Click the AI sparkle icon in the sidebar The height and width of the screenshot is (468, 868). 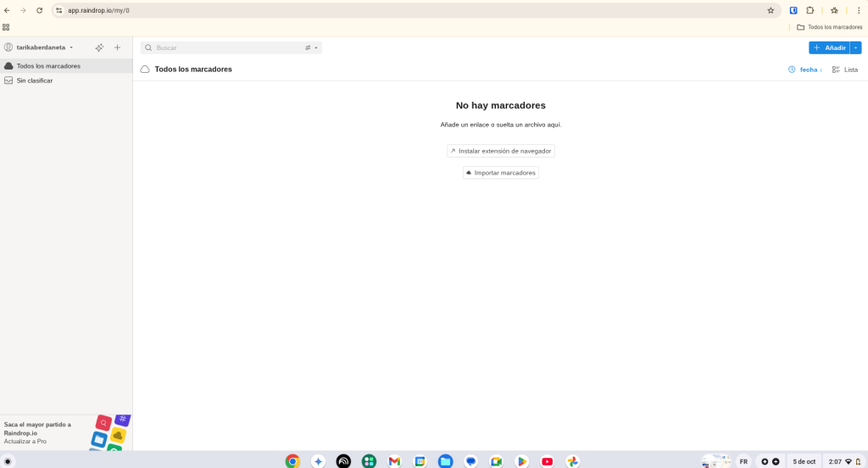(x=99, y=47)
